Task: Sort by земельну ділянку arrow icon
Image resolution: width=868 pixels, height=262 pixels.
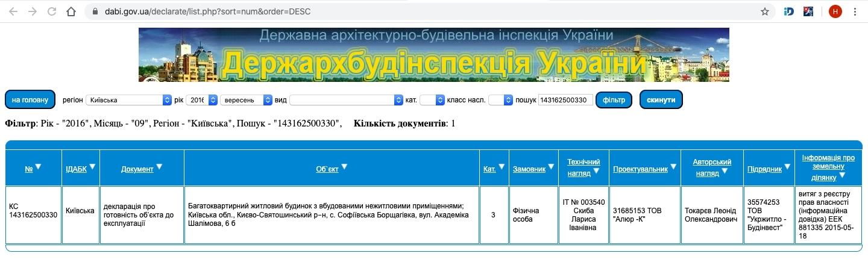Action: (842, 175)
